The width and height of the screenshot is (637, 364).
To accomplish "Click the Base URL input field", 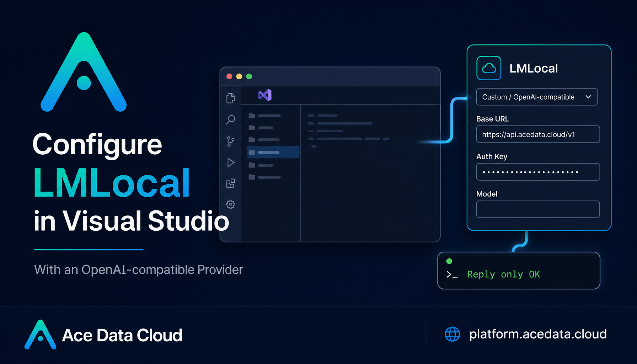I will point(538,134).
